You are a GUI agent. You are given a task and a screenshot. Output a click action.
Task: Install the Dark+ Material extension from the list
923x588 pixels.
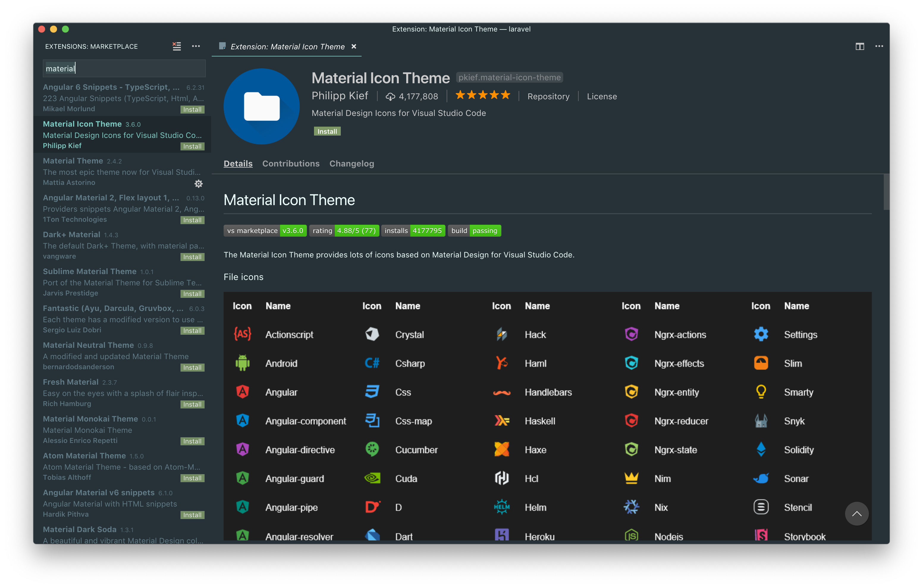coord(192,257)
